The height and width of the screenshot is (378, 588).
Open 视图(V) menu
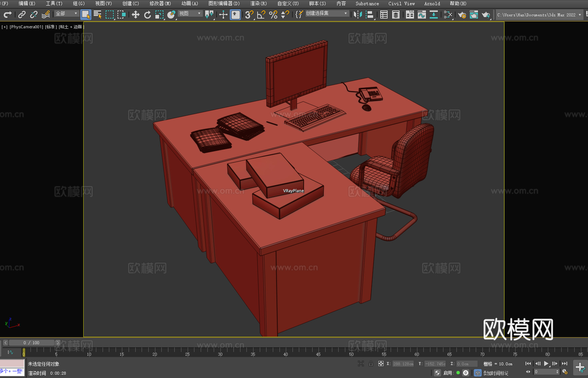tap(103, 3)
